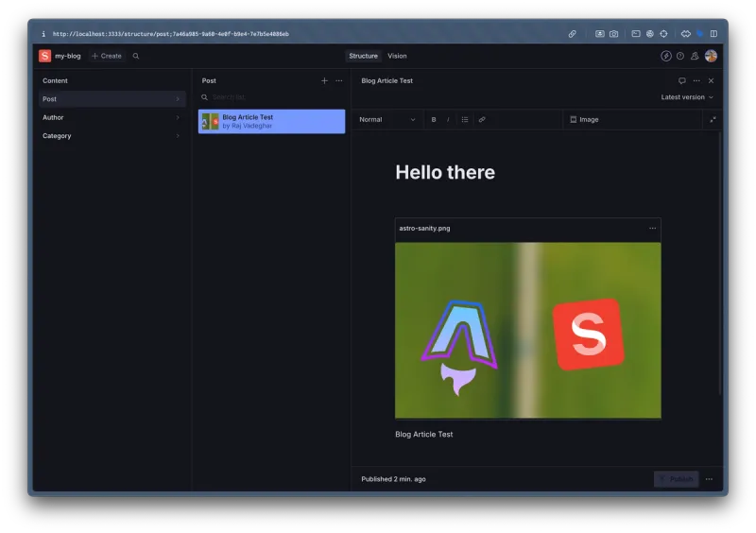Add a new post with plus icon
The width and height of the screenshot is (756, 533).
coord(324,80)
